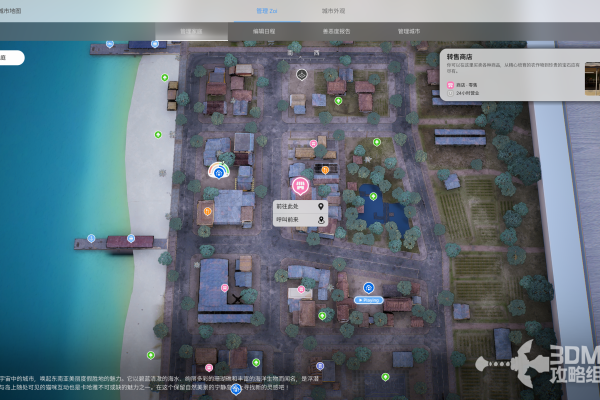
Task: Click the pink shop pin near the bottom edge
Action: coord(209,368)
